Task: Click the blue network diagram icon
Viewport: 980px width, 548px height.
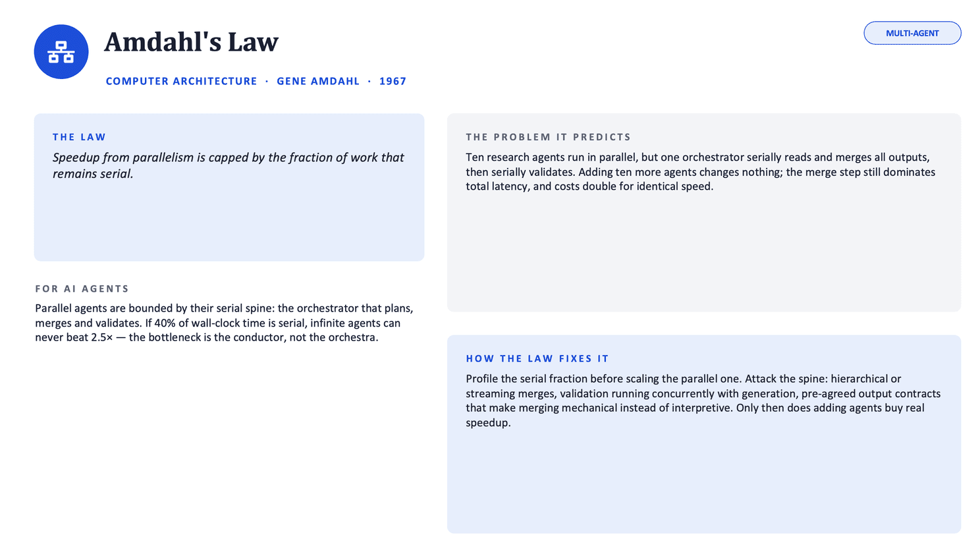Action: (x=61, y=52)
